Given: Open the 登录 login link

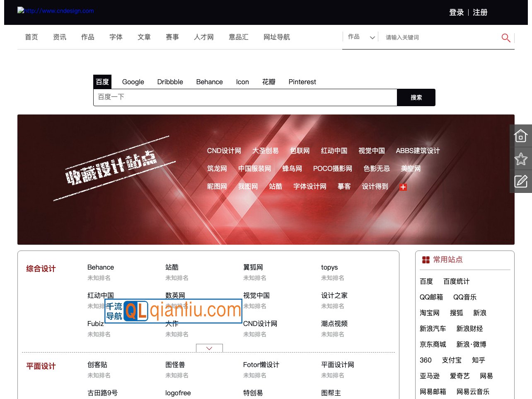Looking at the screenshot, I should pyautogui.click(x=456, y=12).
